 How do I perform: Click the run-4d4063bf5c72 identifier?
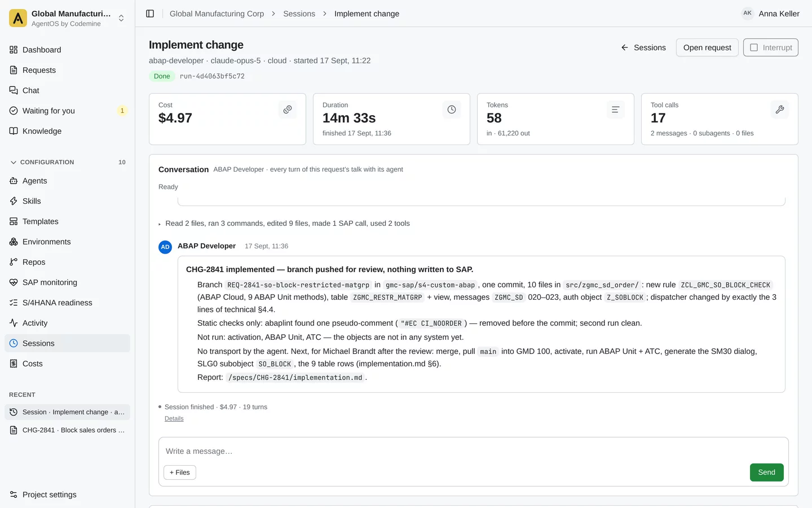coord(212,76)
